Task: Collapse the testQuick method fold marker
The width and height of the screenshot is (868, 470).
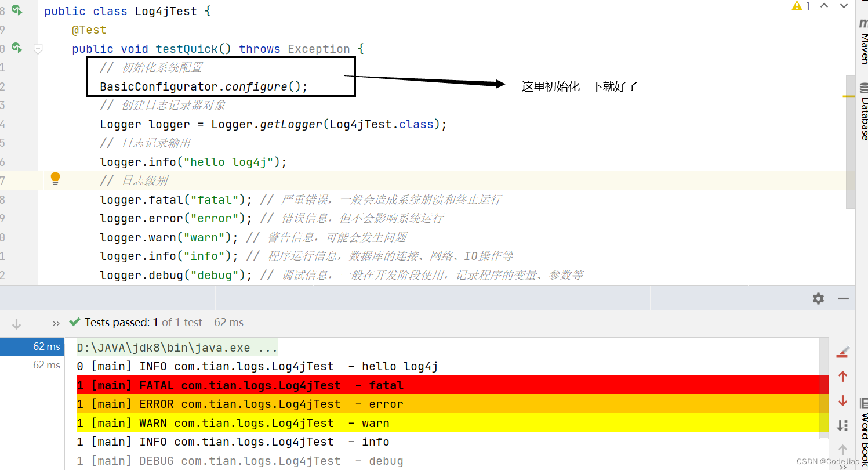Action: tap(38, 49)
